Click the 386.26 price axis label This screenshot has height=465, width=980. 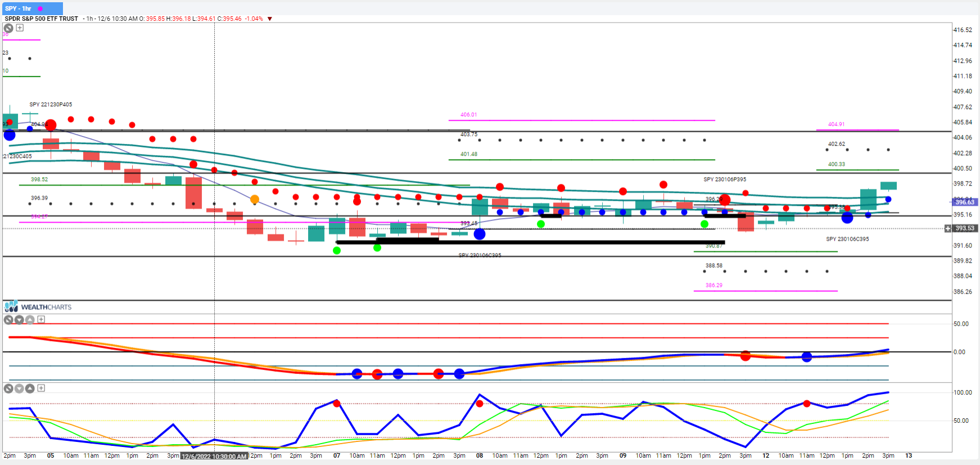[x=963, y=292]
